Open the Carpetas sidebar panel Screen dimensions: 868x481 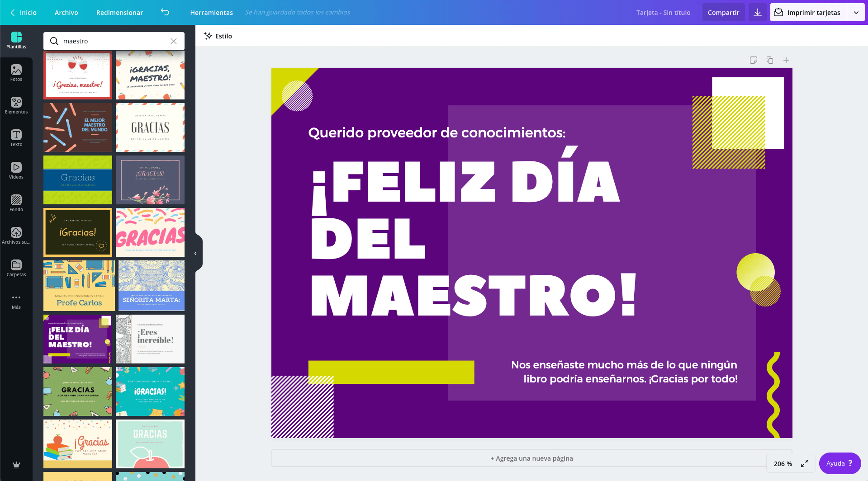(16, 269)
